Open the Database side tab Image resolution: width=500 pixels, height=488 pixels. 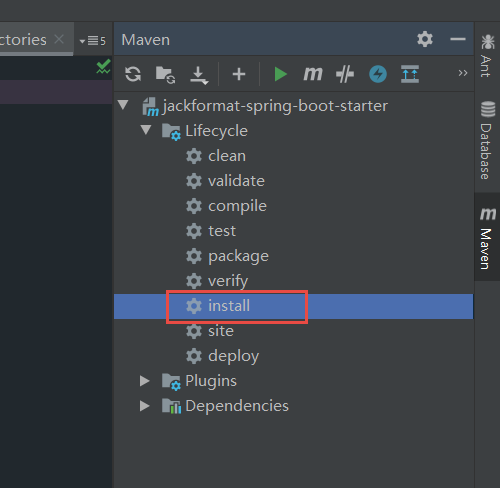pyautogui.click(x=487, y=140)
